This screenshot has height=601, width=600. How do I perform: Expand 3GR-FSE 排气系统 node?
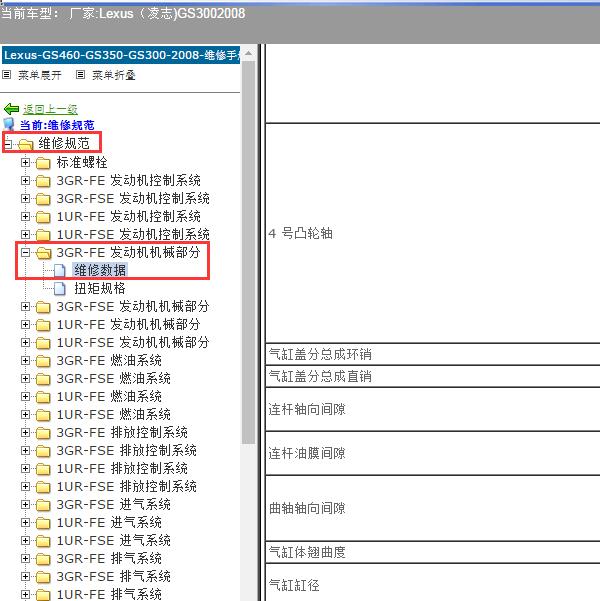25,576
